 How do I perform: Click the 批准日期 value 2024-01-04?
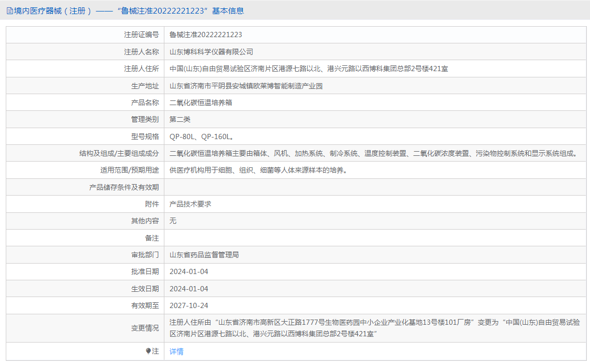point(189,271)
